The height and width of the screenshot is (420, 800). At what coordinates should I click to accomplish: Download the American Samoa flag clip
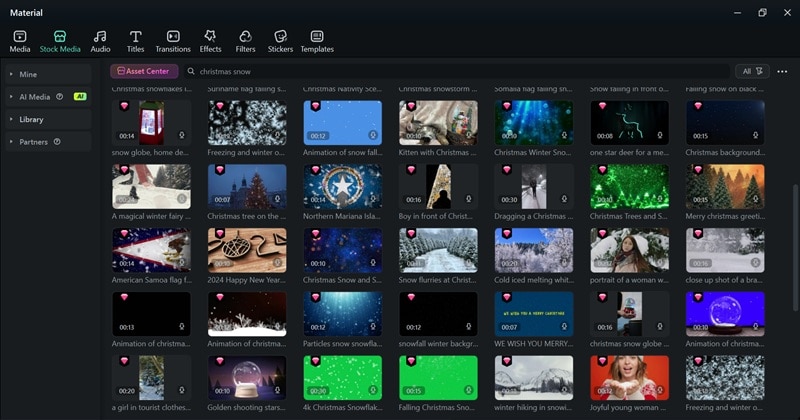tap(182, 263)
